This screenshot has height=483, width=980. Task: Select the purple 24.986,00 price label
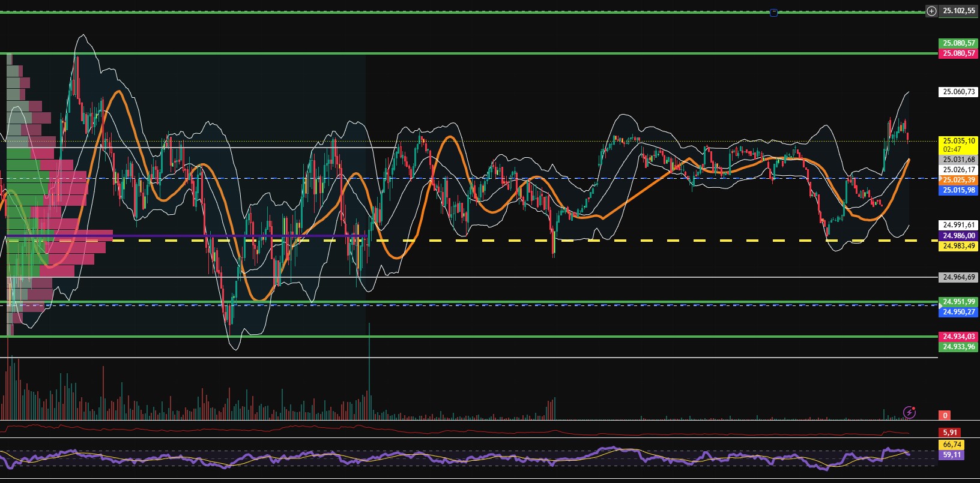tap(958, 236)
